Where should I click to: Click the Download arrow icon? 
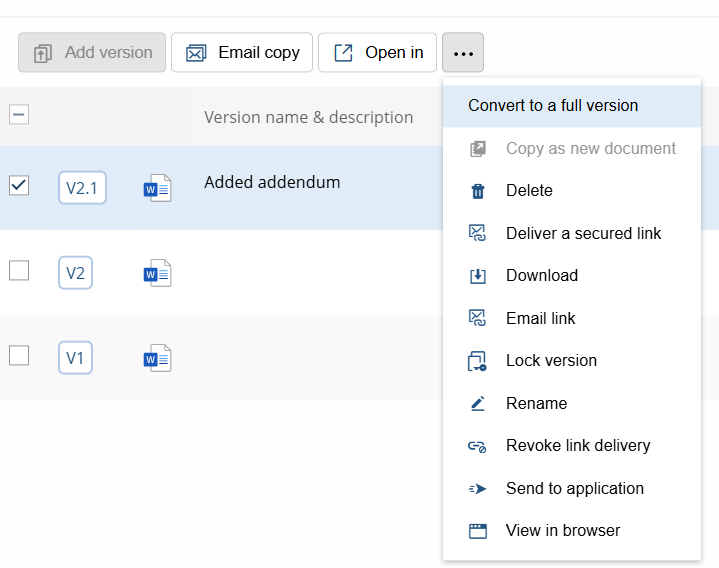[x=477, y=276]
